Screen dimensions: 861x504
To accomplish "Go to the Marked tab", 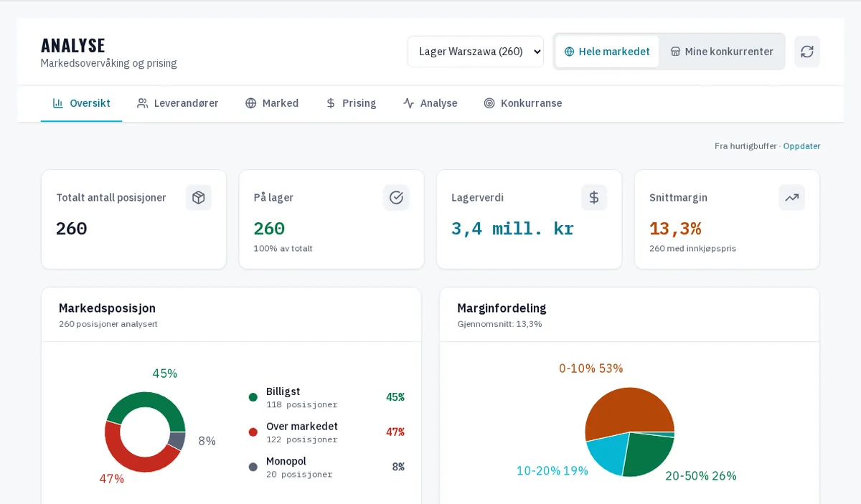I will (x=272, y=103).
